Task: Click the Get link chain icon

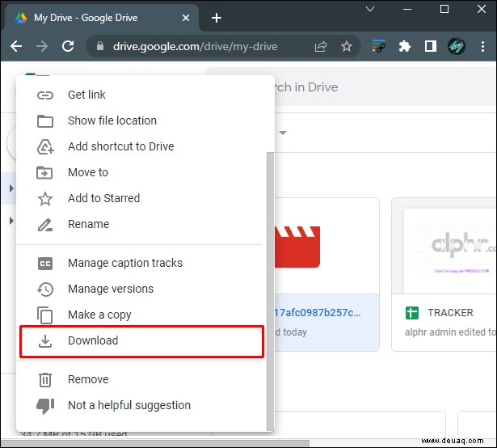Action: click(45, 95)
